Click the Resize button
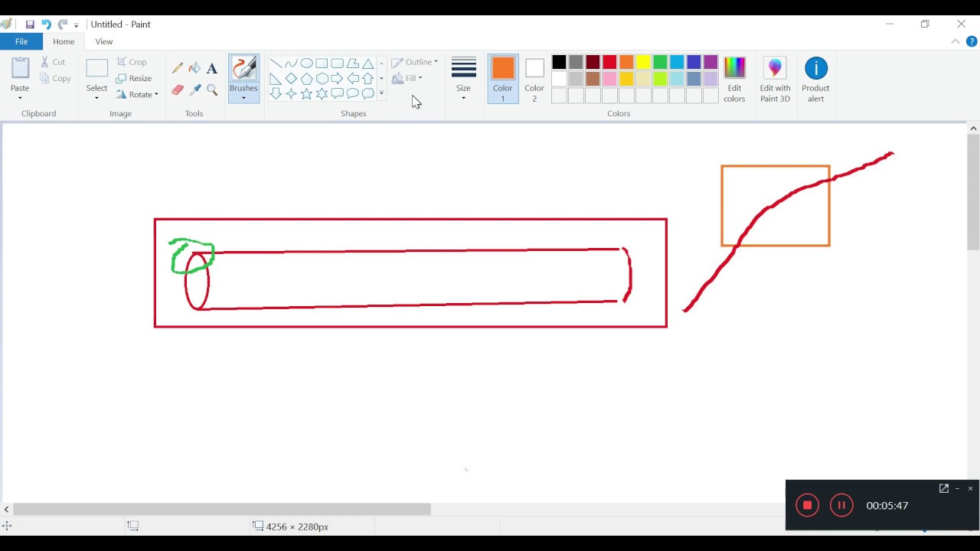 tap(134, 78)
